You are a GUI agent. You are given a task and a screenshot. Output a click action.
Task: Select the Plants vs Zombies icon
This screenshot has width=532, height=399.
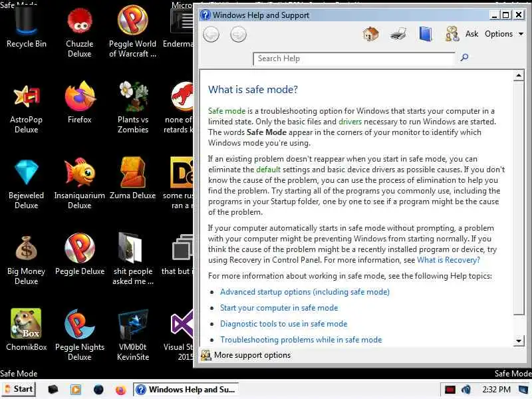[132, 108]
